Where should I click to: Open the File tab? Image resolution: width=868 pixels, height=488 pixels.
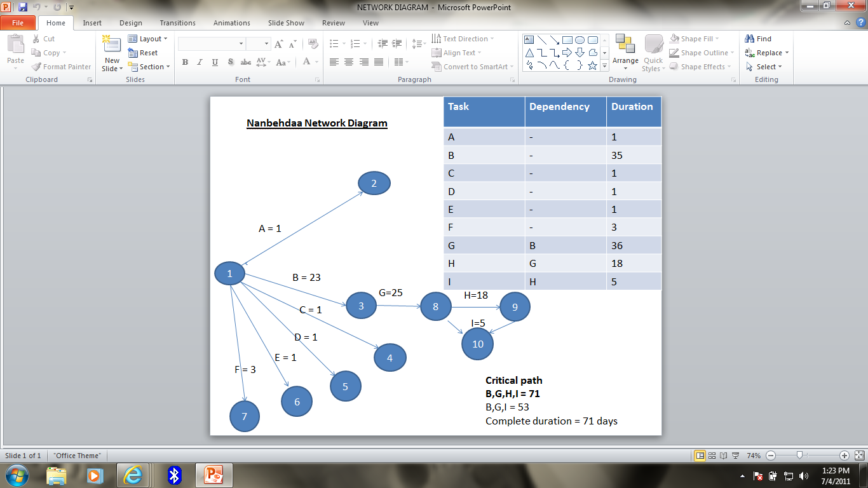click(18, 23)
